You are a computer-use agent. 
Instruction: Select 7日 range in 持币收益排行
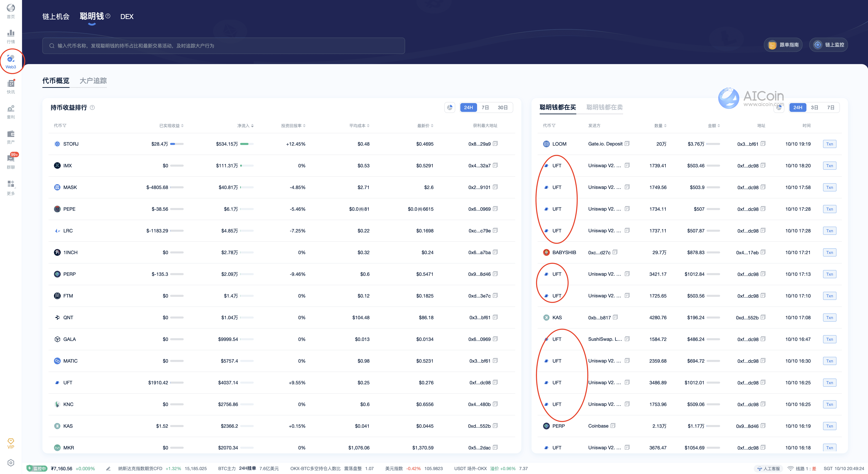point(485,107)
